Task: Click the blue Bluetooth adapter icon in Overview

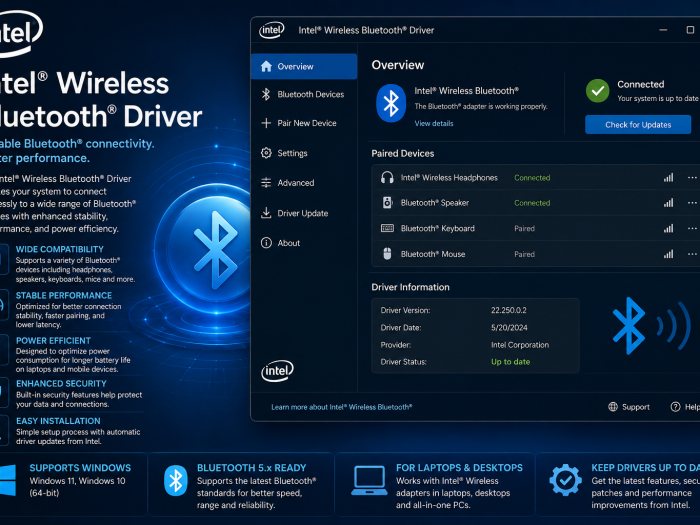Action: click(x=391, y=103)
